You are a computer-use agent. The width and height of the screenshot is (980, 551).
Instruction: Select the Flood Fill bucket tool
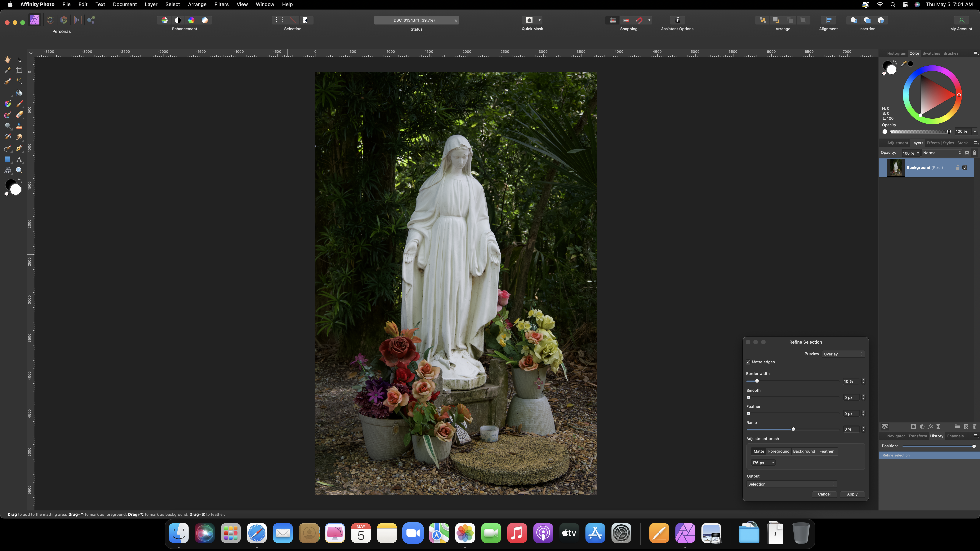coord(19,93)
